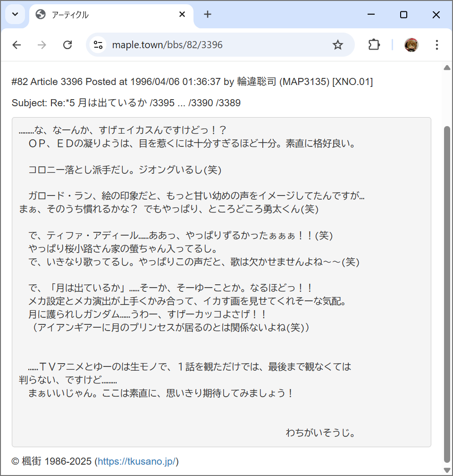The image size is (453, 476).
Task: Open Chrome's three-dot menu
Action: tap(436, 45)
